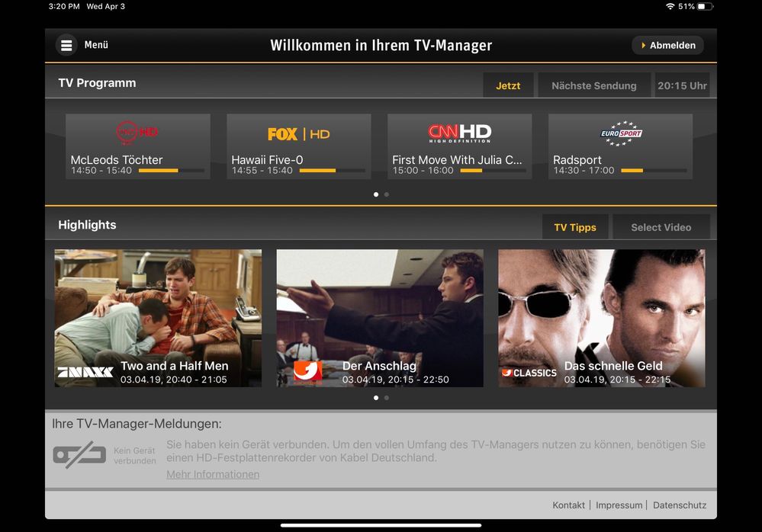The image size is (762, 532).
Task: Click the kabel eins logo
Action: point(307,373)
